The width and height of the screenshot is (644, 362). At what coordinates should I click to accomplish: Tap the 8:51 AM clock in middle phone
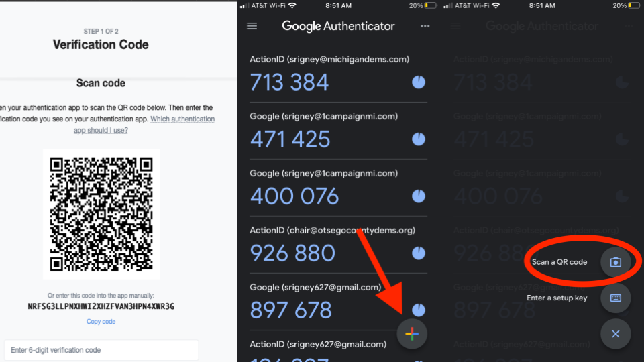pyautogui.click(x=338, y=6)
